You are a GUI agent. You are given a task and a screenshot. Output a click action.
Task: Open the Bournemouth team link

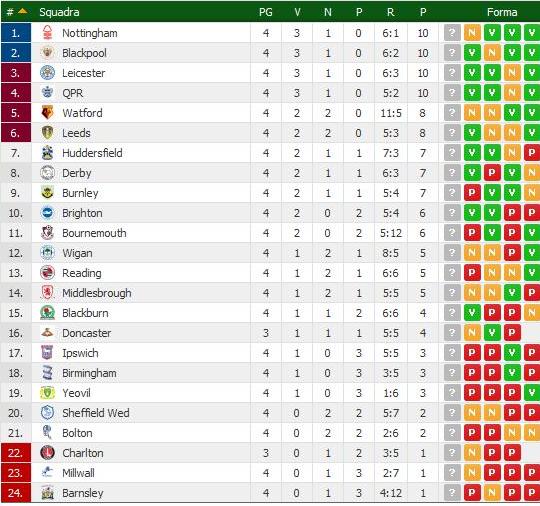point(94,233)
